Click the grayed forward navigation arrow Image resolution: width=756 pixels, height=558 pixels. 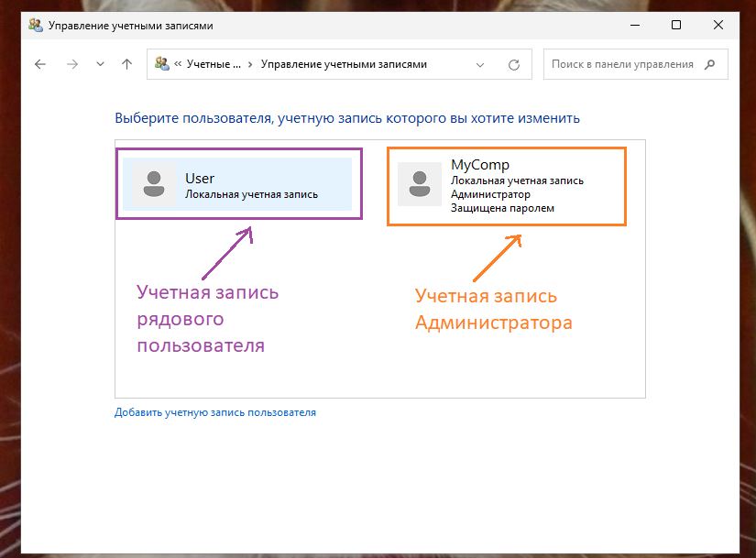(x=71, y=64)
